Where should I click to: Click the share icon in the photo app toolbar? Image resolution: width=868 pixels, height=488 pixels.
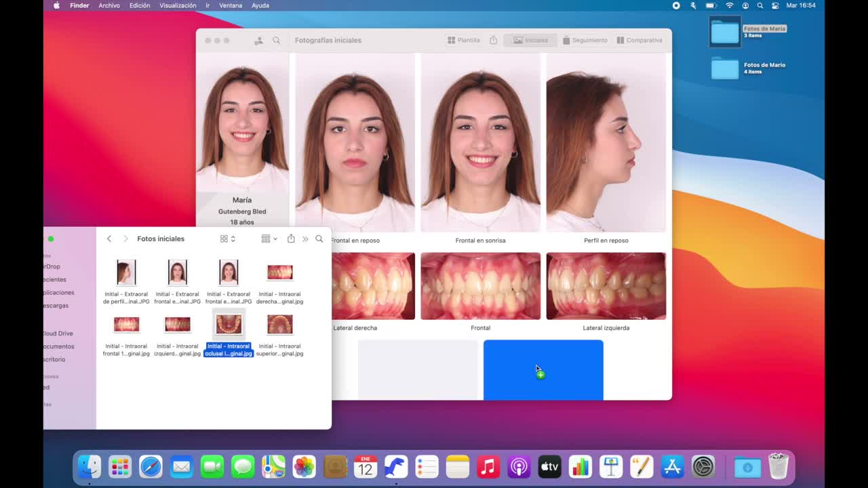(x=494, y=40)
